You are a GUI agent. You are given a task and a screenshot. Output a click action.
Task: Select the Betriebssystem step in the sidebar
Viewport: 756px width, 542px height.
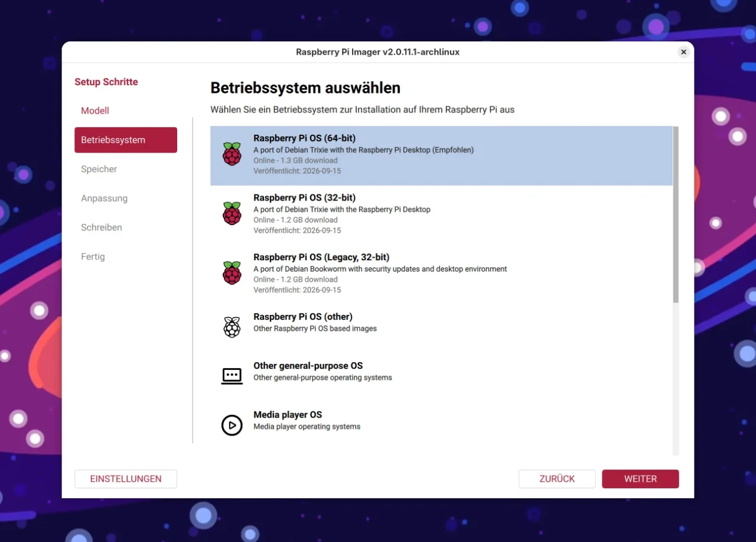(126, 140)
